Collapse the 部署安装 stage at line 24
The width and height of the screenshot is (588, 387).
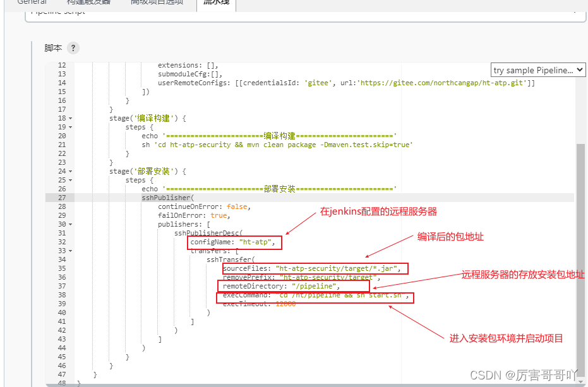tap(70, 171)
